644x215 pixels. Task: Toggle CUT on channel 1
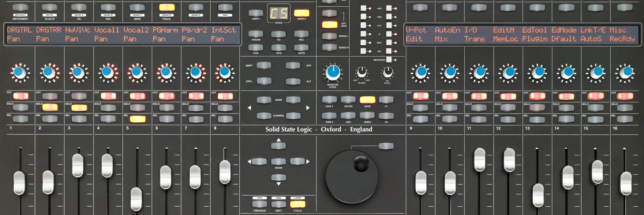[x=21, y=96]
